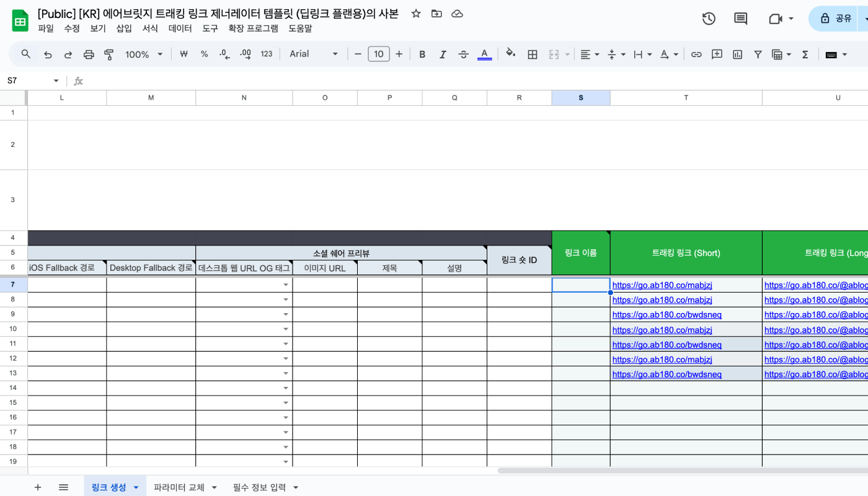The height and width of the screenshot is (496, 868).
Task: Insert a link with chain icon
Action: coord(696,54)
